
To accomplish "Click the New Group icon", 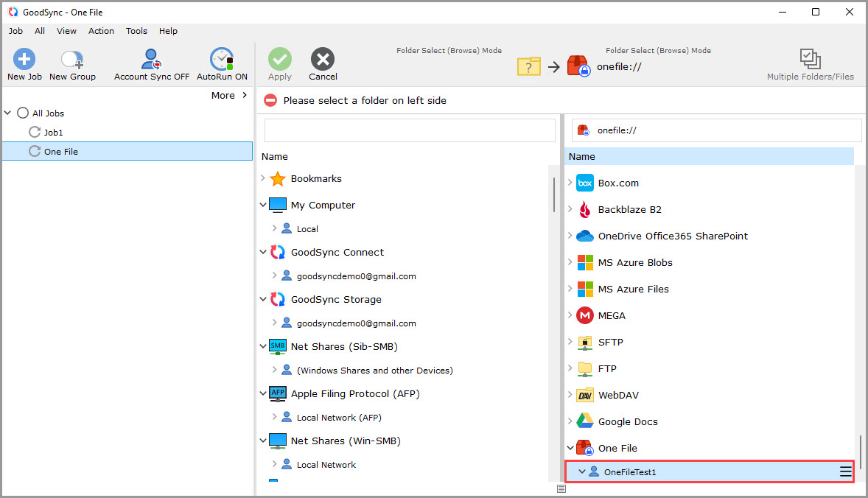I will pos(72,59).
